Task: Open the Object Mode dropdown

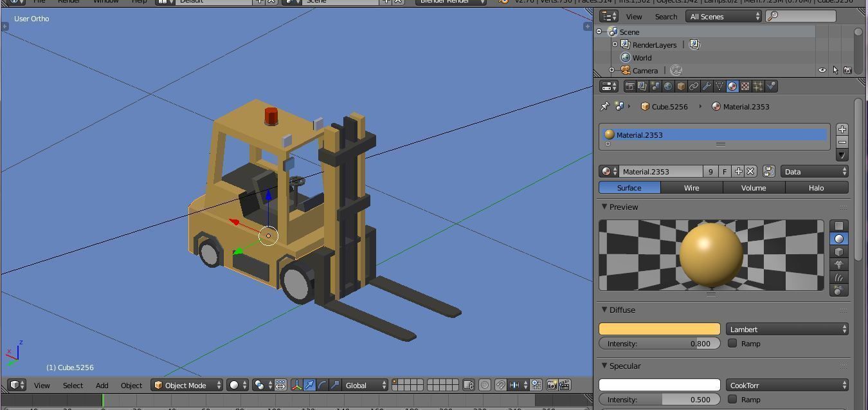Action: click(187, 385)
